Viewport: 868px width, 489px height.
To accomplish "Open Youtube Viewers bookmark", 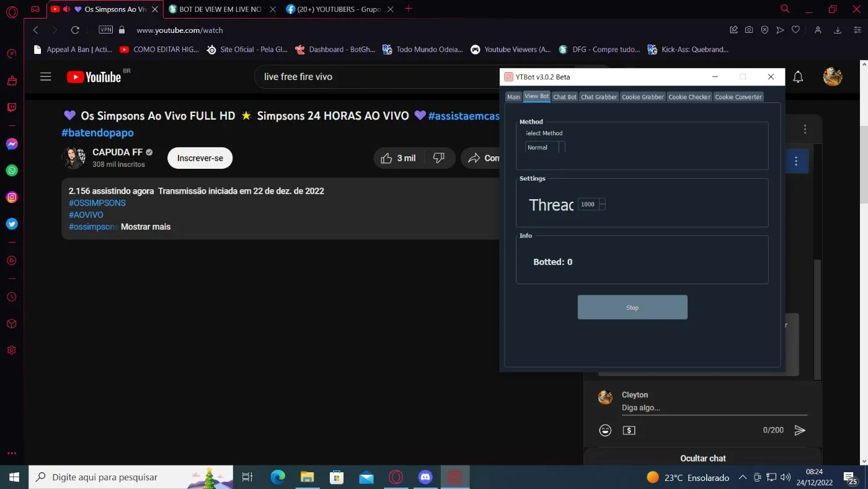I will (x=511, y=50).
